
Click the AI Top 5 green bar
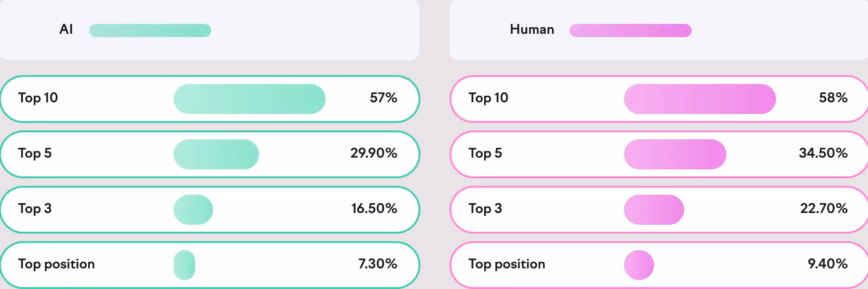tap(216, 154)
